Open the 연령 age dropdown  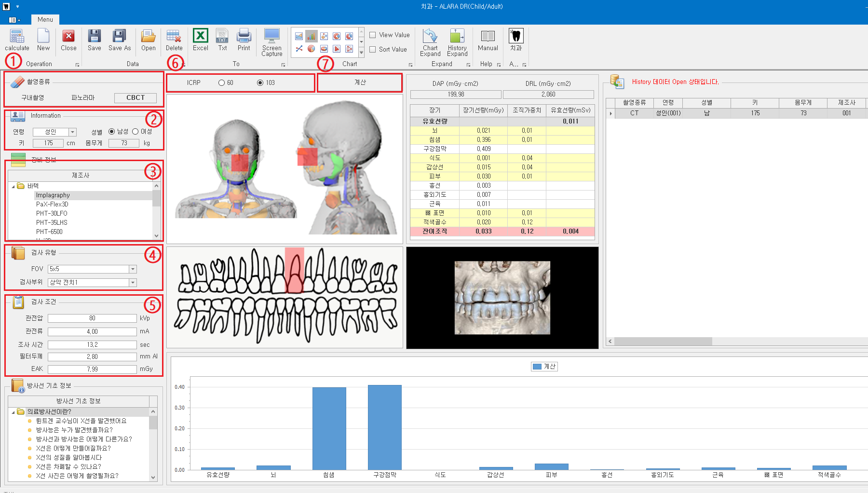(72, 132)
